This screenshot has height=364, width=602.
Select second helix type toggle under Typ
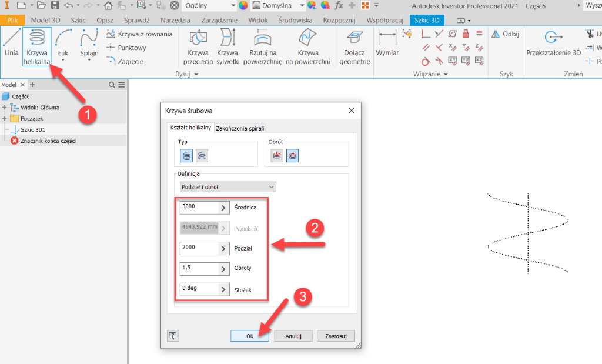(x=202, y=156)
